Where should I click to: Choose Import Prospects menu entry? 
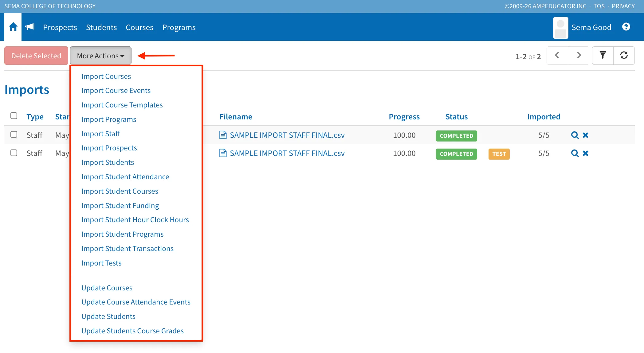[x=109, y=148]
